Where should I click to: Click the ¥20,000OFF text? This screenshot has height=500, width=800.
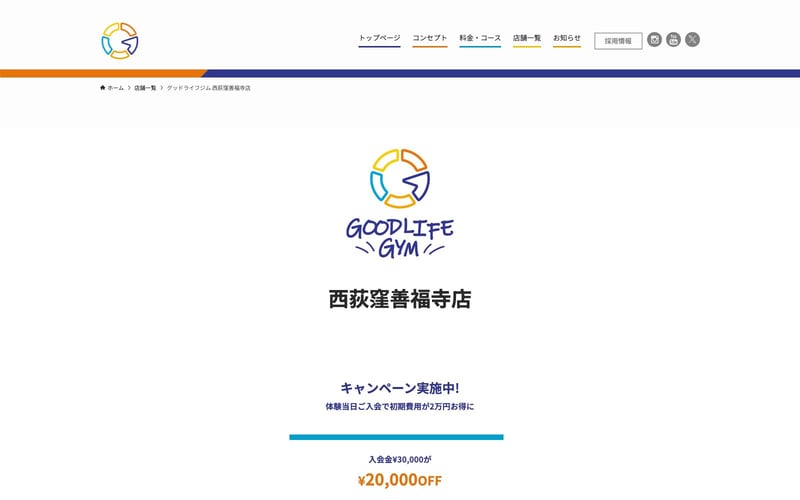(x=400, y=480)
